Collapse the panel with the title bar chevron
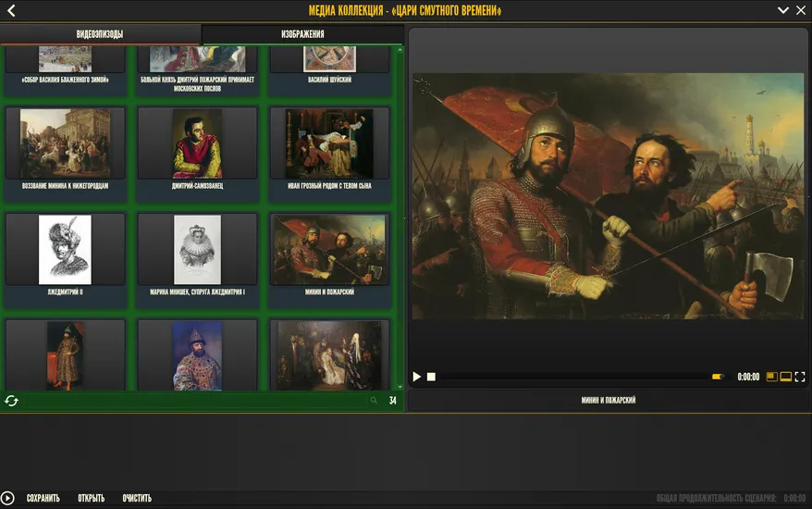Viewport: 812px width, 509px height. (x=782, y=10)
